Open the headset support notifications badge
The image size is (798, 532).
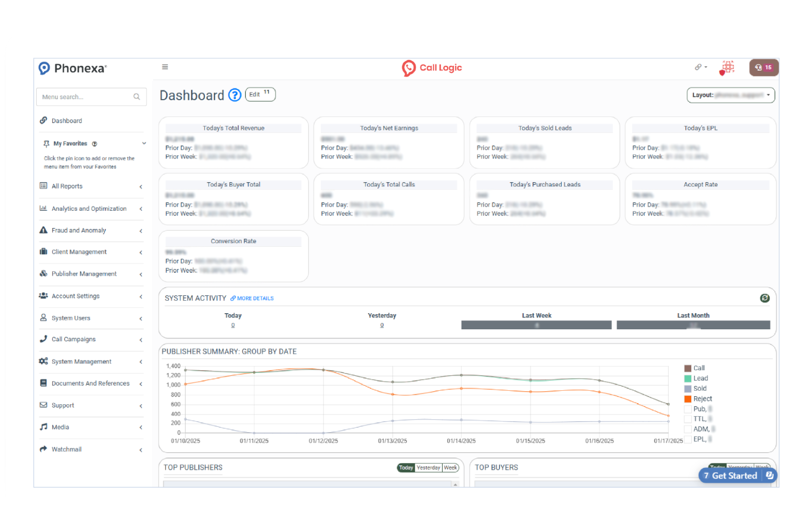point(763,67)
